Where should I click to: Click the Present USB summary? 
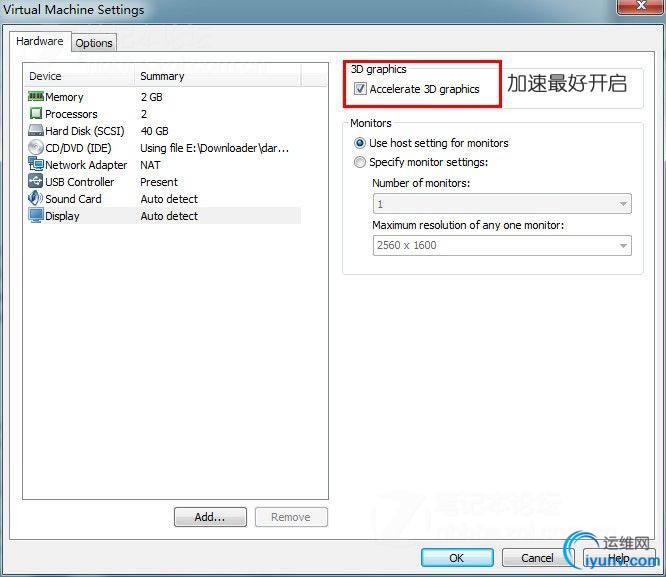pos(159,182)
